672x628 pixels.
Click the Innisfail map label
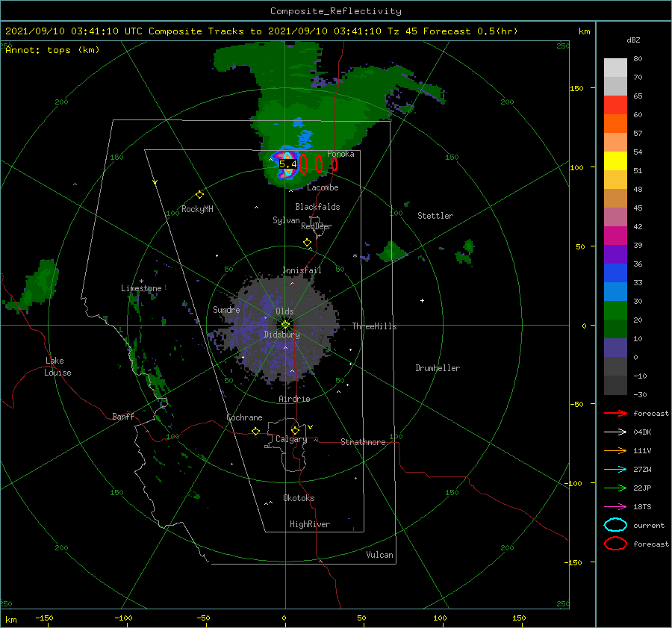click(x=302, y=270)
